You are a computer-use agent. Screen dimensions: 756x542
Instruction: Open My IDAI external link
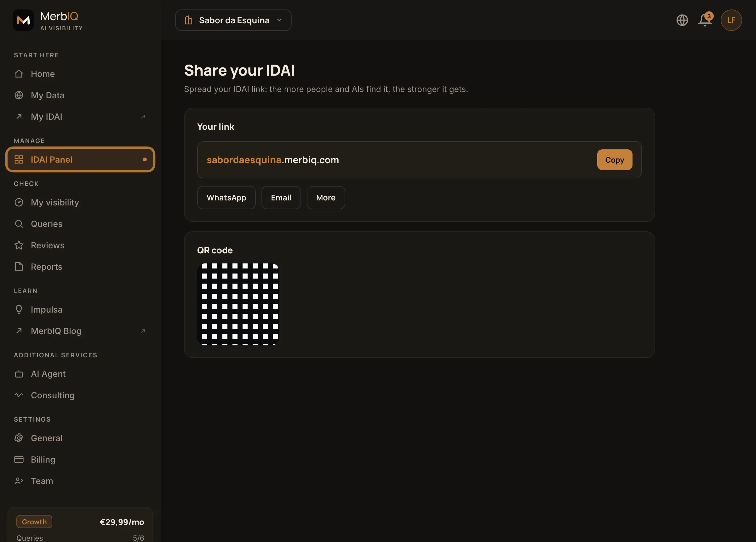pos(80,116)
